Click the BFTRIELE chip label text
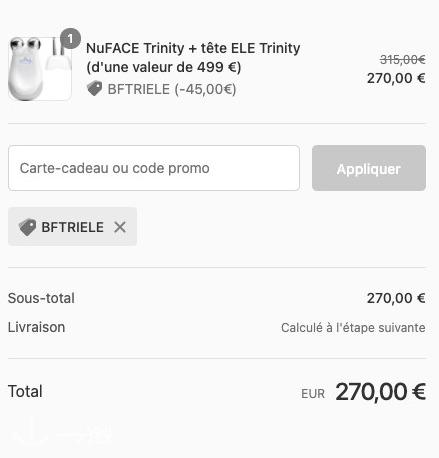The height and width of the screenshot is (458, 439). [72, 227]
